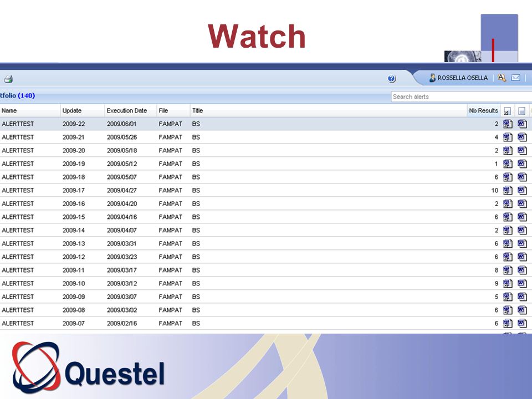532x399 pixels.
Task: Open the Word document icon for update 2009-18
Action: [x=522, y=177]
